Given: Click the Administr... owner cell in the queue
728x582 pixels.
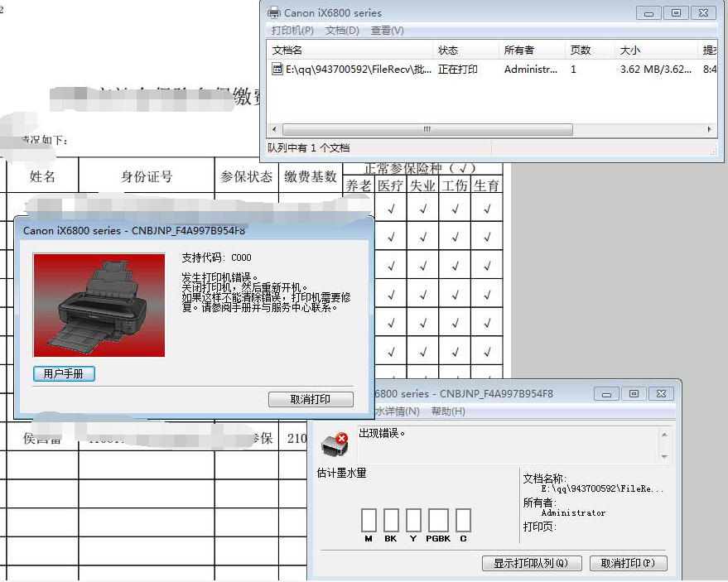Looking at the screenshot, I should click(x=531, y=70).
